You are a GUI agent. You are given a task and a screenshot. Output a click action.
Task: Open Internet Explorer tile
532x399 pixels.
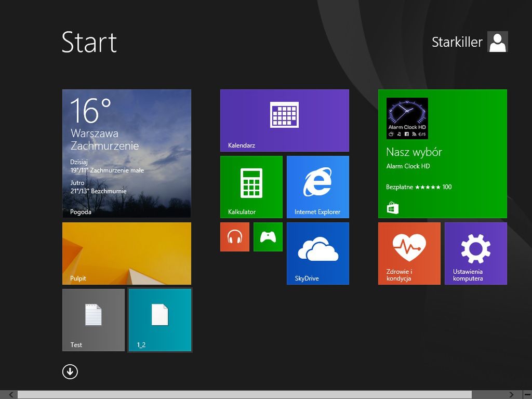pyautogui.click(x=317, y=187)
